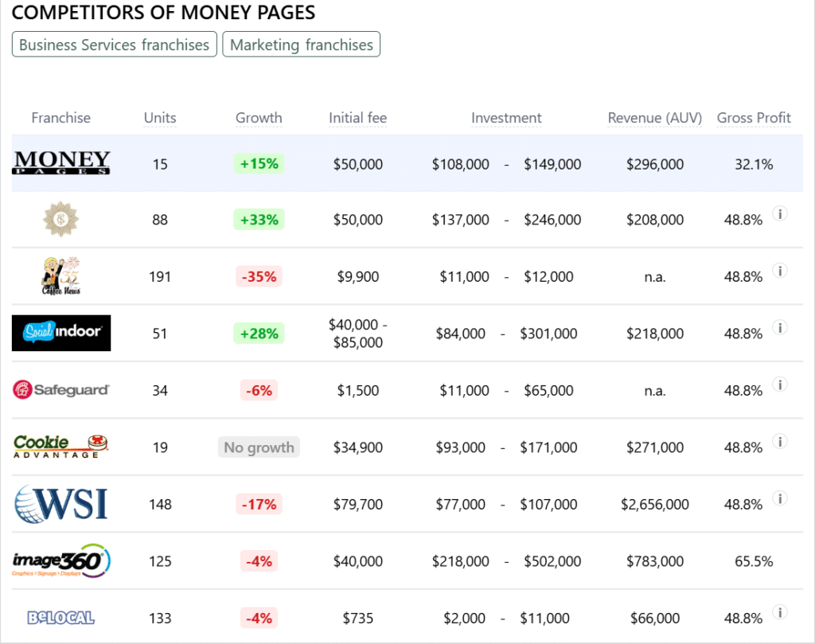Viewport: 815px width, 644px height.
Task: Click the Coffee News logo
Action: pos(61,276)
